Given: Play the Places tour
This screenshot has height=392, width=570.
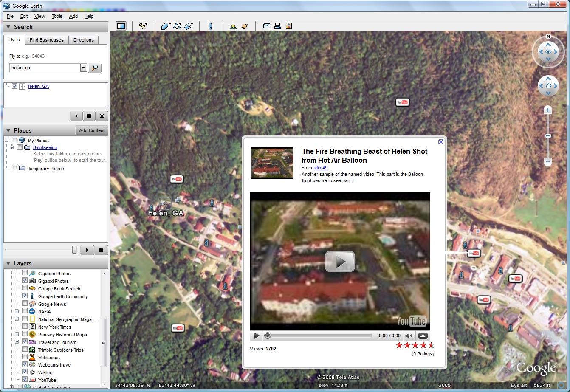Looking at the screenshot, I should tap(87, 250).
